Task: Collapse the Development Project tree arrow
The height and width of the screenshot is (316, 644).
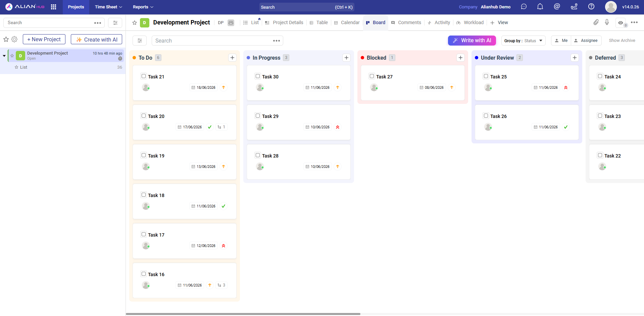Action: [x=4, y=56]
